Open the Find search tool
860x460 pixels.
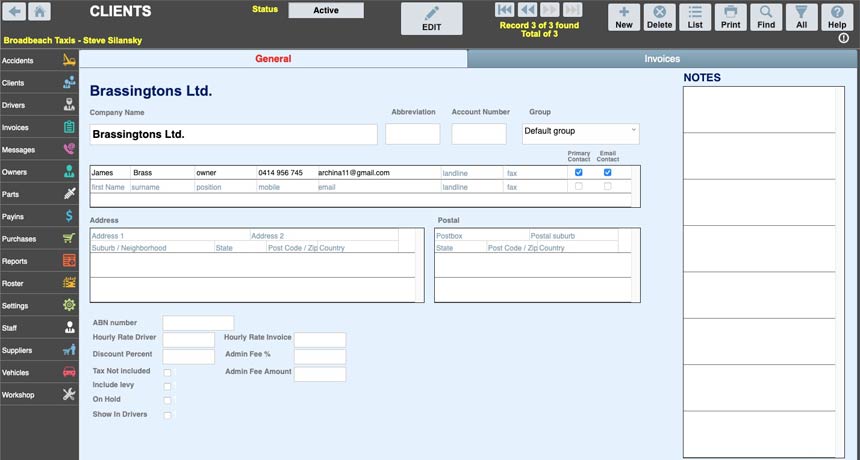point(766,17)
